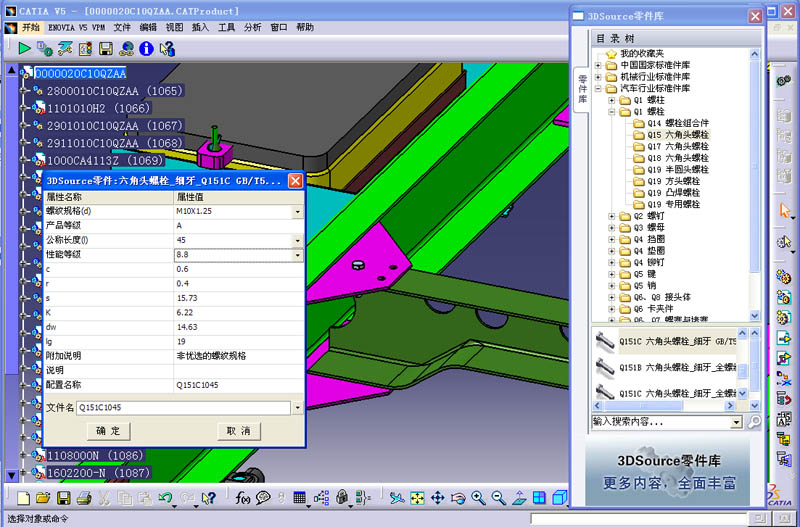Click the 确定 button in dialog
Image resolution: width=800 pixels, height=527 pixels.
[x=108, y=431]
